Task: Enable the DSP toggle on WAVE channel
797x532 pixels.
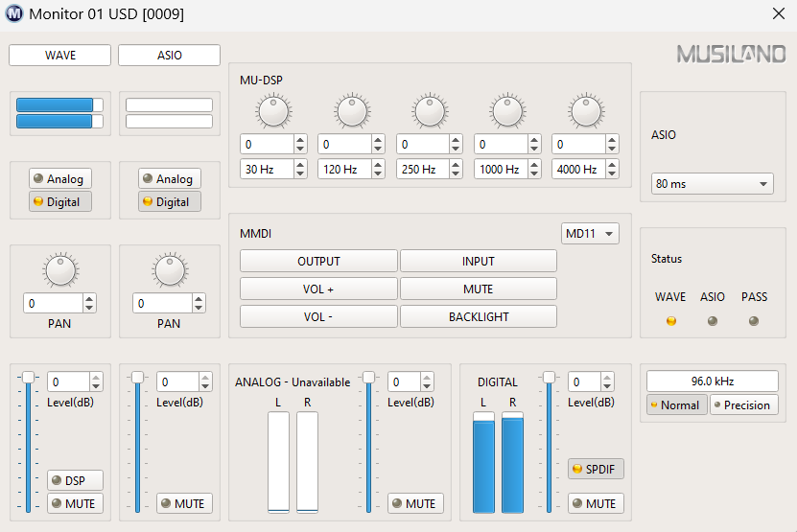Action: click(x=75, y=480)
